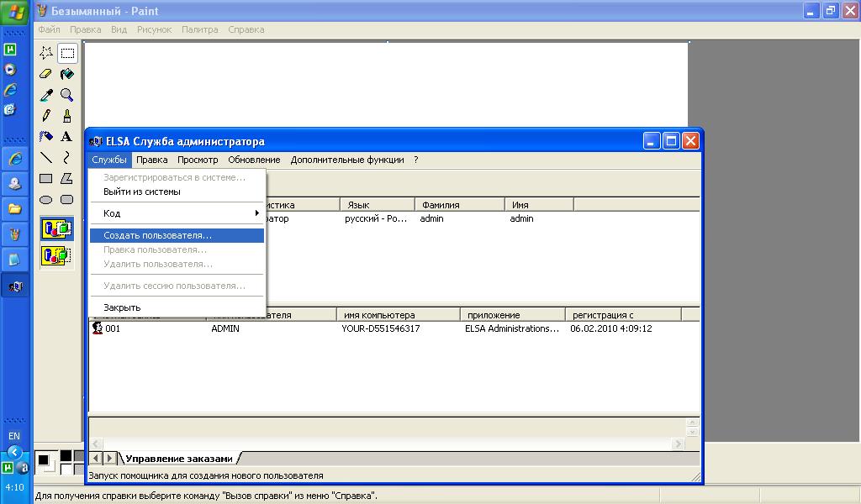Pick the black color in palette
Image resolution: width=861 pixels, height=504 pixels.
[66, 455]
